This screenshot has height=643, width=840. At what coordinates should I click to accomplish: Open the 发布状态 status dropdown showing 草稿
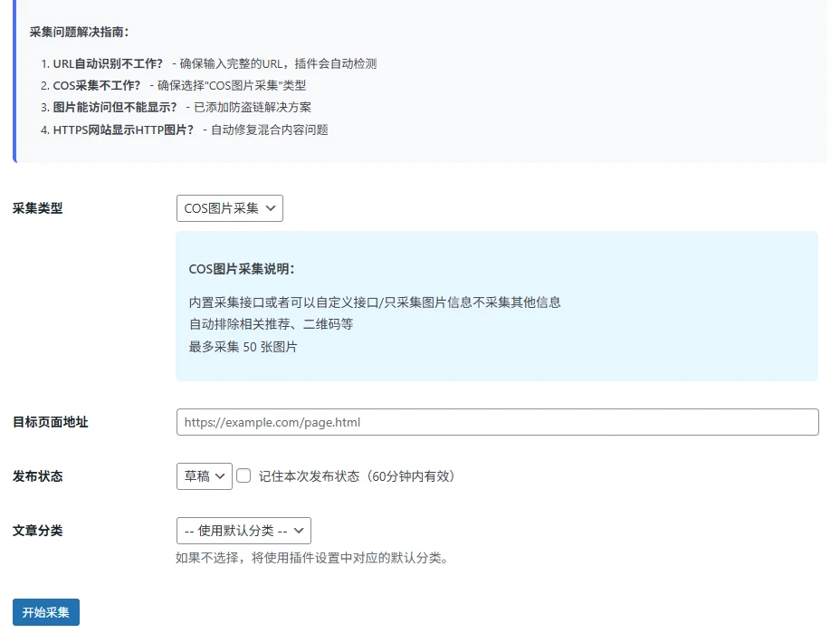203,475
